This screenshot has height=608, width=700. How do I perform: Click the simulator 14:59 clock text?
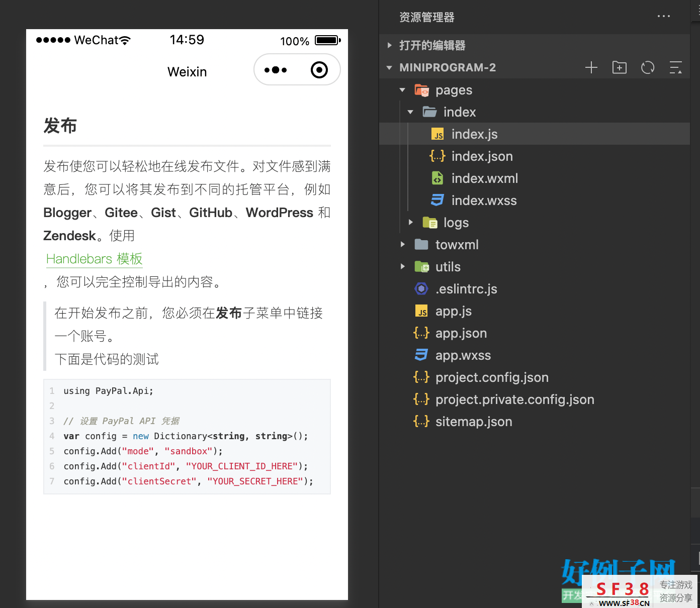187,40
